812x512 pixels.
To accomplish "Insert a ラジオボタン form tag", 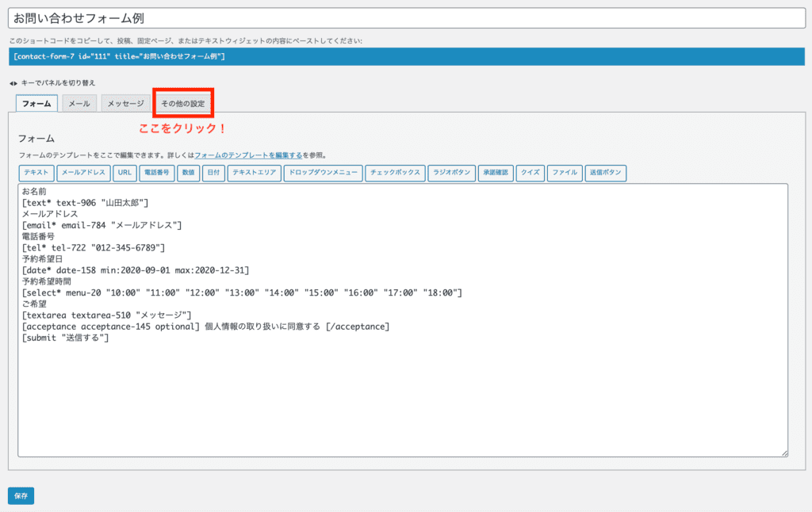I will [450, 173].
